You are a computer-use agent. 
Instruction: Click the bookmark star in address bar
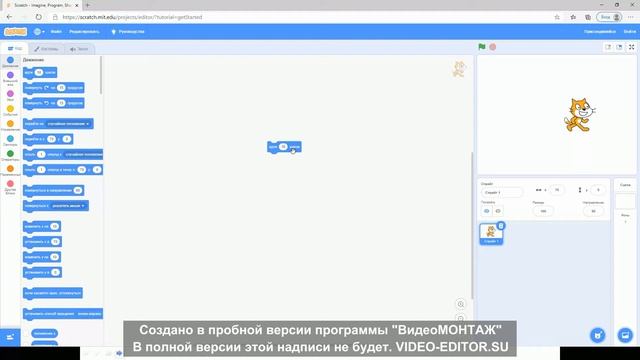coord(557,17)
